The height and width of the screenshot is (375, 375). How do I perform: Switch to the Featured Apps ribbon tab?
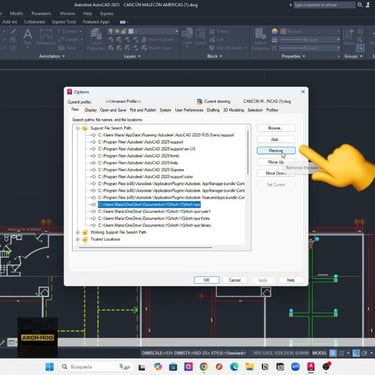pos(96,22)
